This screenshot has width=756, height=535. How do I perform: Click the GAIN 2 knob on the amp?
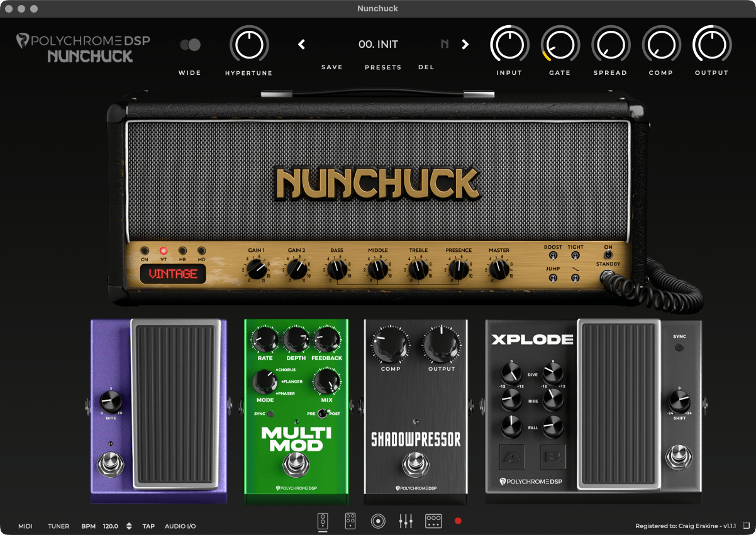click(x=297, y=270)
